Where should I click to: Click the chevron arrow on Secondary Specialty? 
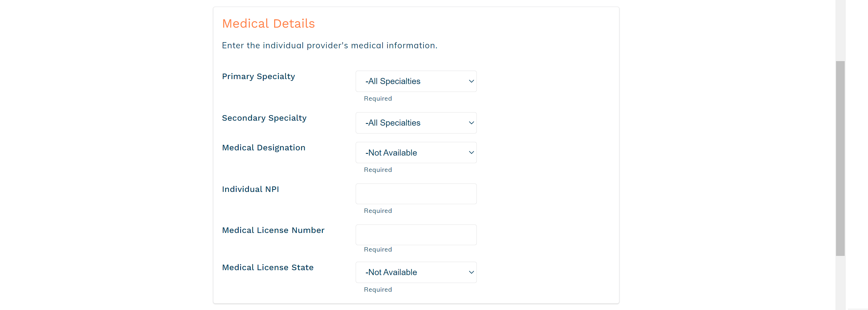click(x=471, y=123)
